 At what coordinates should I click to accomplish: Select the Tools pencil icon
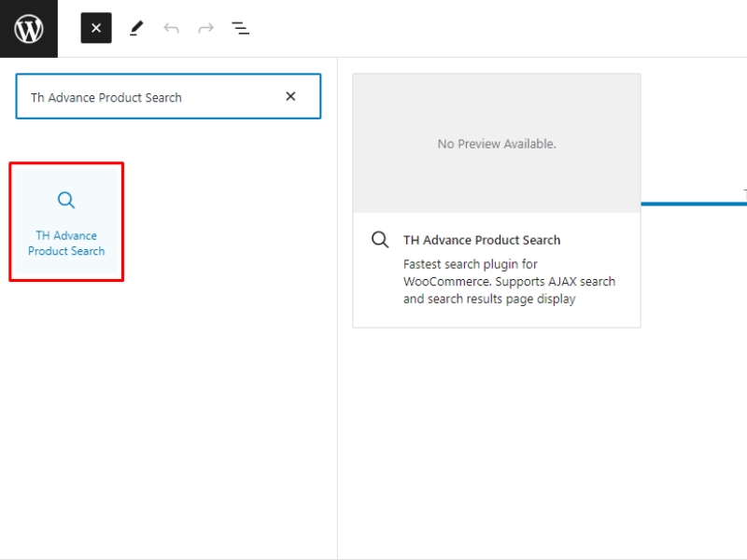click(136, 28)
